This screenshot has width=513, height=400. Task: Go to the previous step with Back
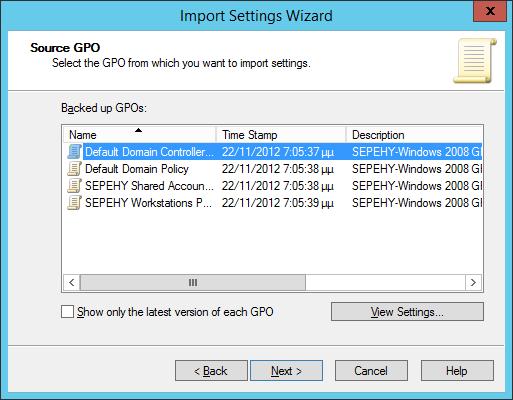pyautogui.click(x=211, y=370)
